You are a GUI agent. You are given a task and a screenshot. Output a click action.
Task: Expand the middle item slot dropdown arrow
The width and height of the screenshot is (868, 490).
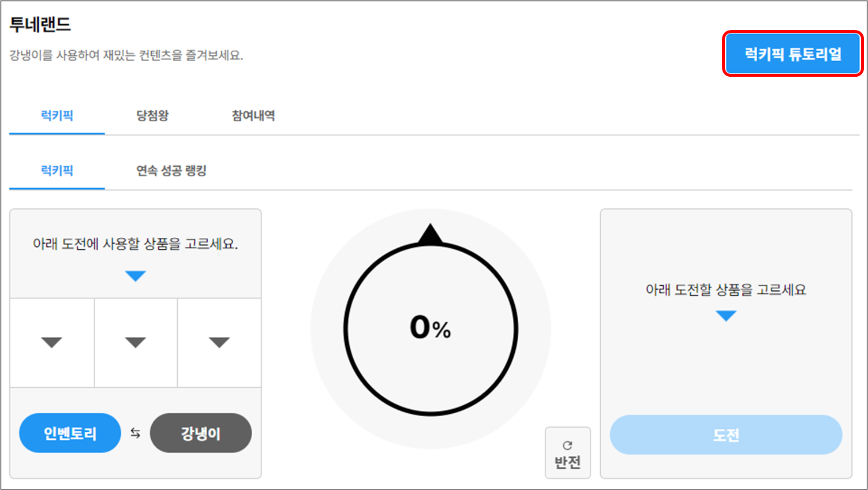(136, 342)
